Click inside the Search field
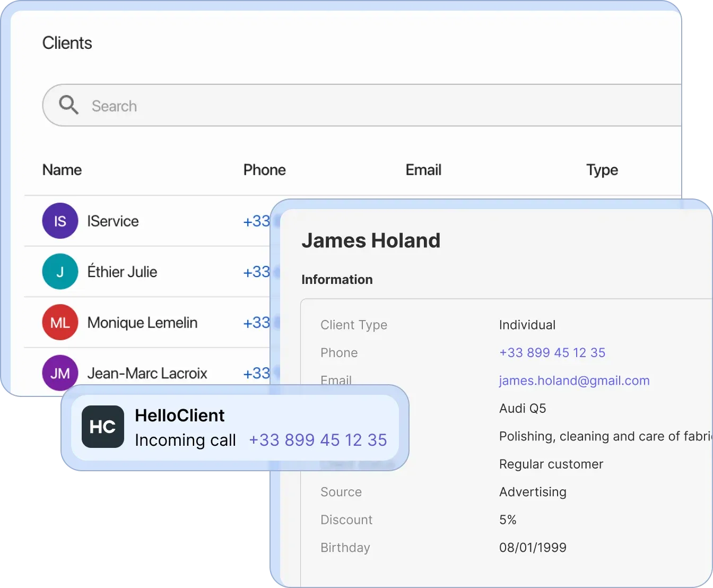713x588 pixels. [x=212, y=105]
